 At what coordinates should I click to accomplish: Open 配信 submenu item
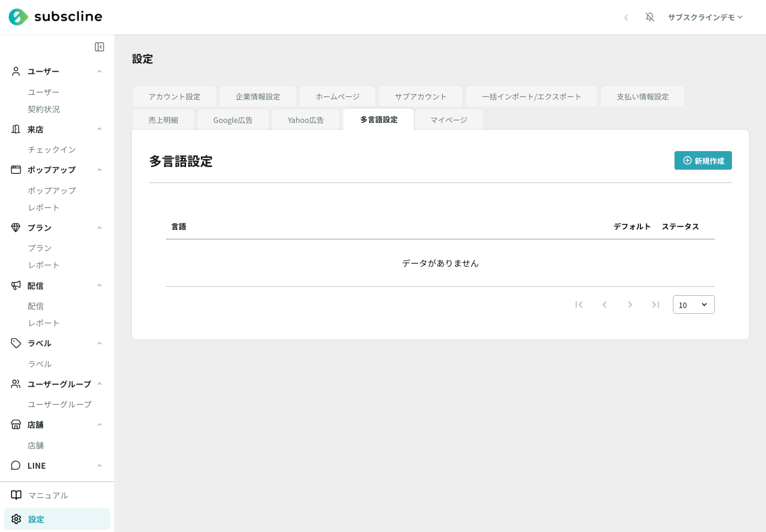(36, 306)
